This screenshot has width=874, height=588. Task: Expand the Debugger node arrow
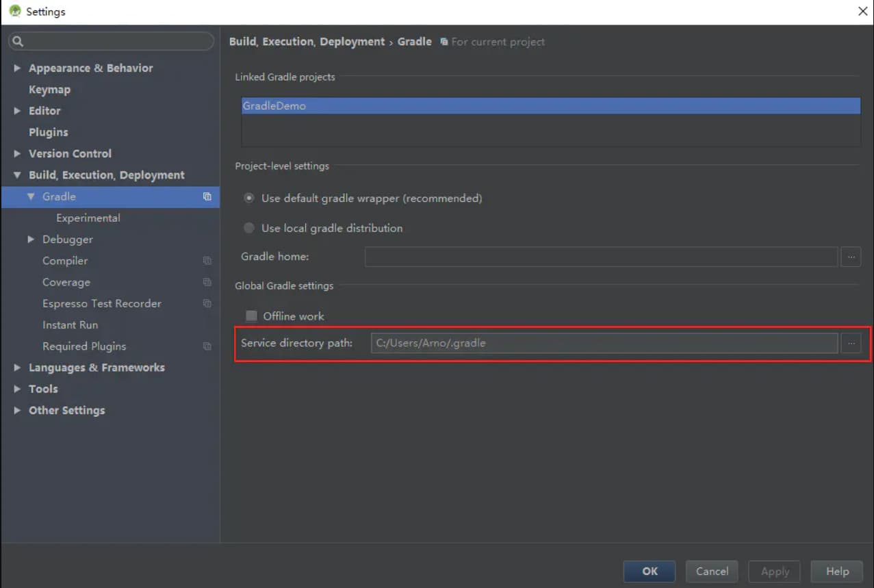31,239
